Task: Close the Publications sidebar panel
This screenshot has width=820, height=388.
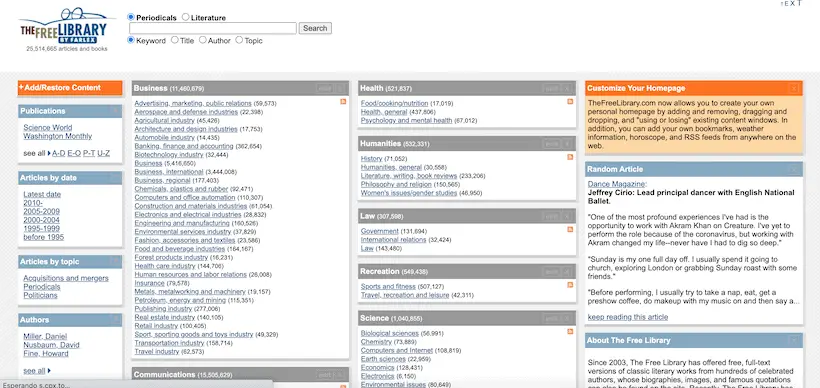Action: pyautogui.click(x=115, y=111)
